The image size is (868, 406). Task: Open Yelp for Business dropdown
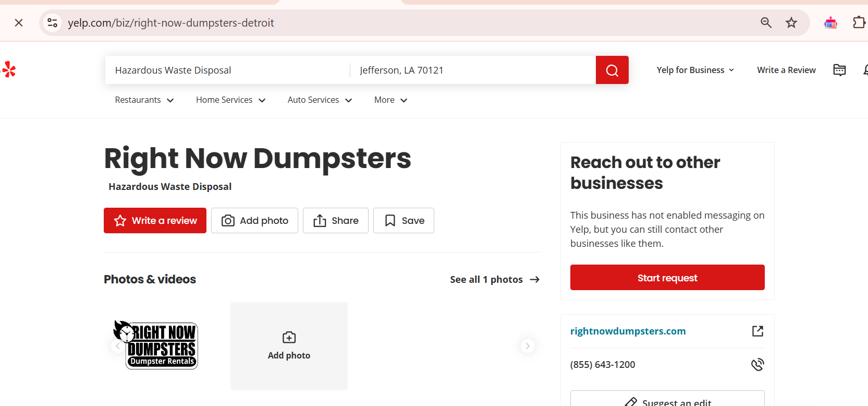coord(695,70)
